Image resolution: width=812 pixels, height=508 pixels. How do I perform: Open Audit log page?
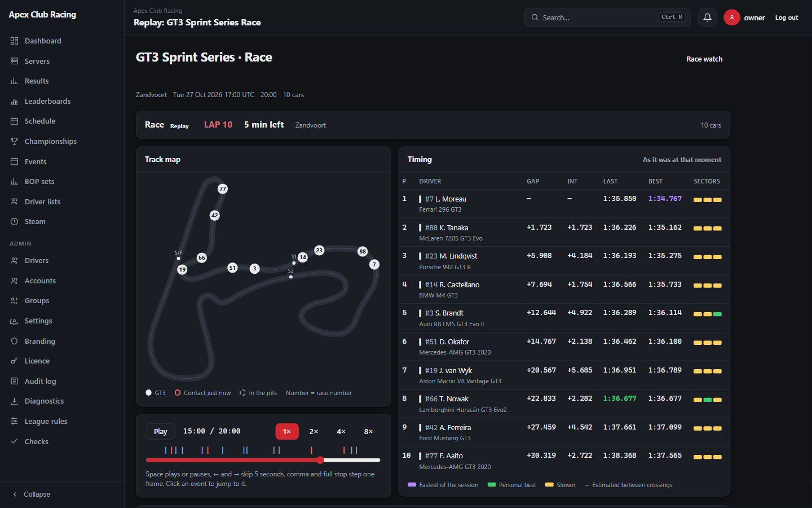click(x=62, y=381)
